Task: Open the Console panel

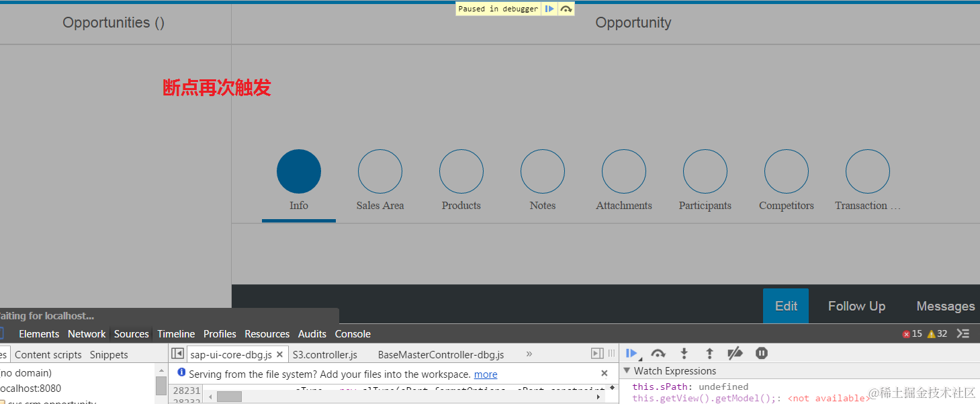Action: pos(353,334)
